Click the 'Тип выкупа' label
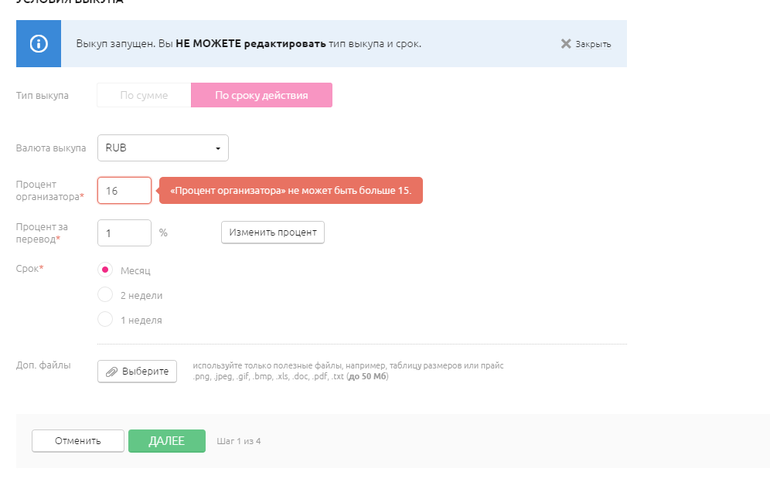The image size is (770, 482). point(42,96)
